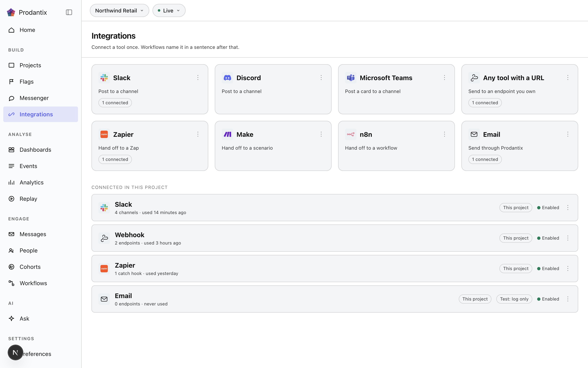Viewport: 588px width, 368px height.
Task: Click the Replay play icon
Action: coord(11,199)
